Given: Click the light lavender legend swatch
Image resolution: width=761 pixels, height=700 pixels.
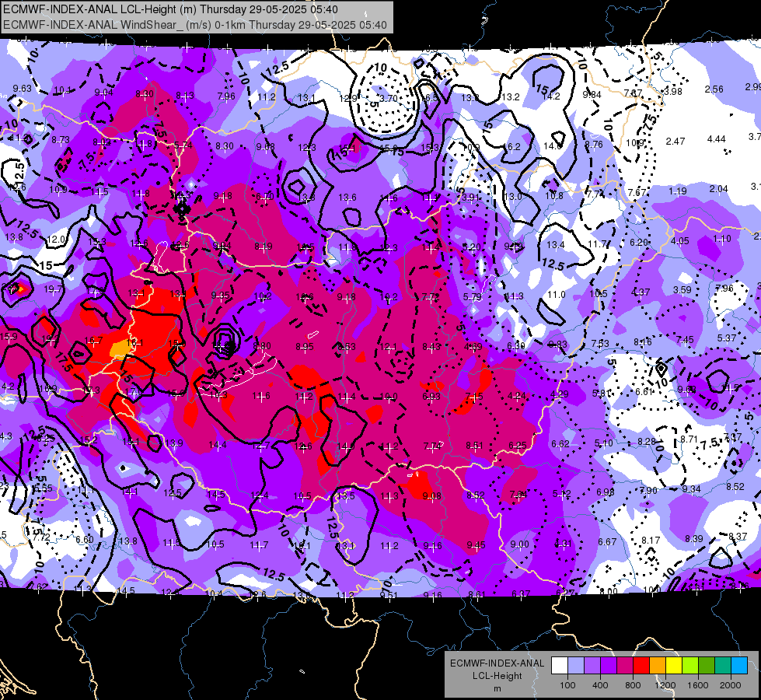Looking at the screenshot, I should pos(576,666).
